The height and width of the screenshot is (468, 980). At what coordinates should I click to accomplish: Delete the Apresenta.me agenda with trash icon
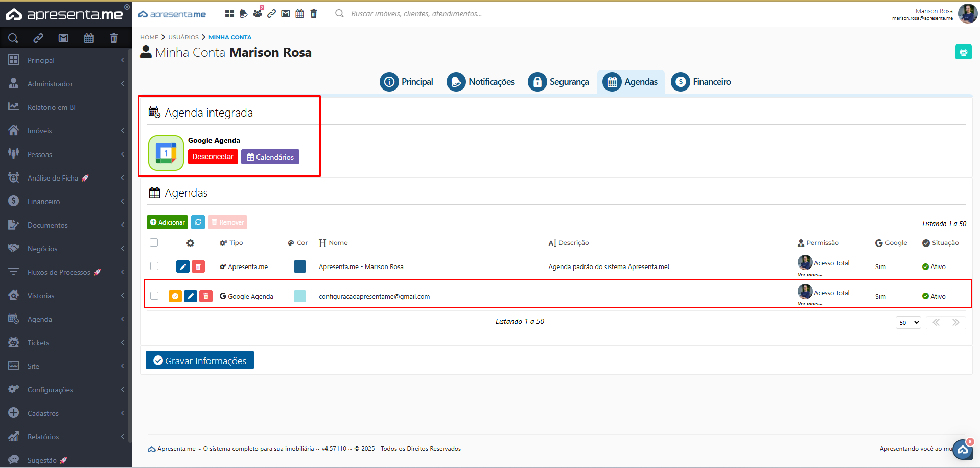198,266
